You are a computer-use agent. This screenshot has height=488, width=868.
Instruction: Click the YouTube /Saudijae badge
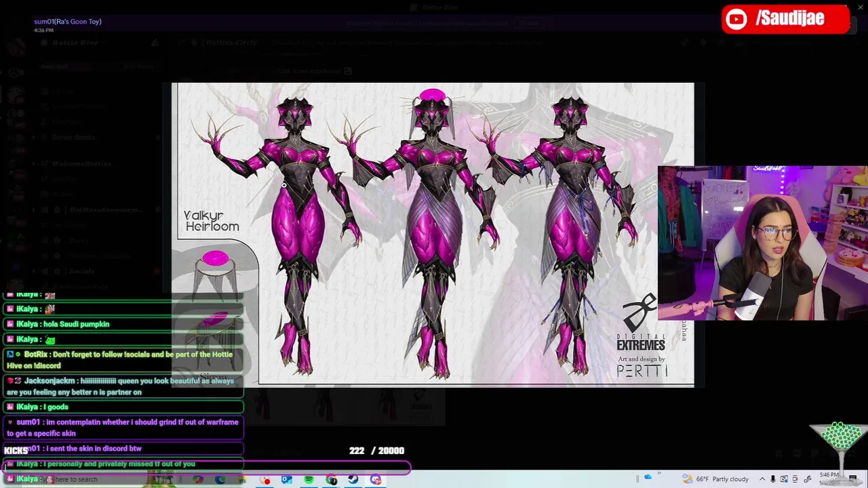(785, 19)
